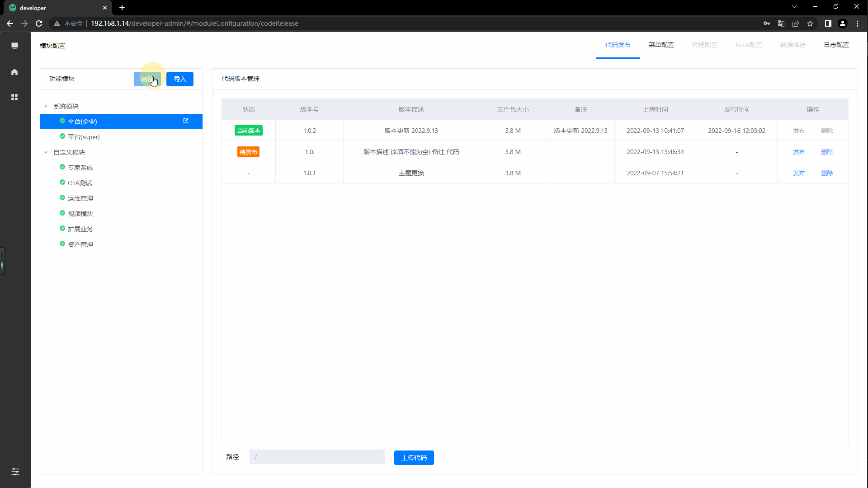Click the edit icon beside 平台(企业)

[x=186, y=121]
